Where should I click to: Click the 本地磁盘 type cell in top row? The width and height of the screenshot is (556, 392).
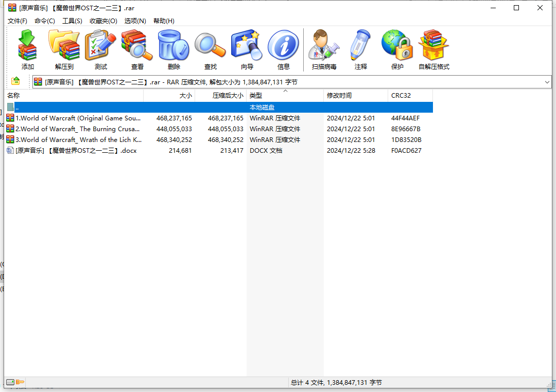click(262, 107)
